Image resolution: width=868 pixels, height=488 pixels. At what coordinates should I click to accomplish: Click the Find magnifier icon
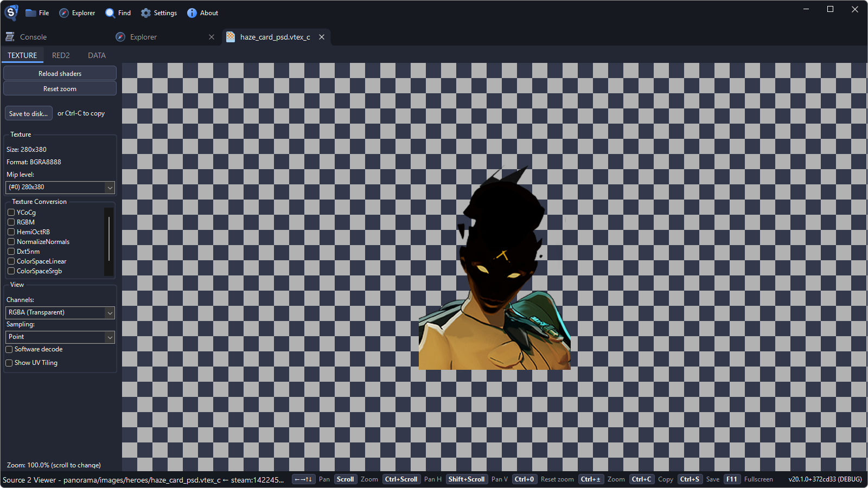pyautogui.click(x=110, y=13)
